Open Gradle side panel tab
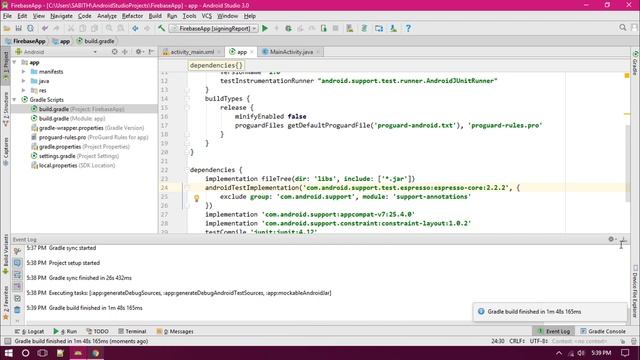Image resolution: width=640 pixels, height=360 pixels. point(636,63)
